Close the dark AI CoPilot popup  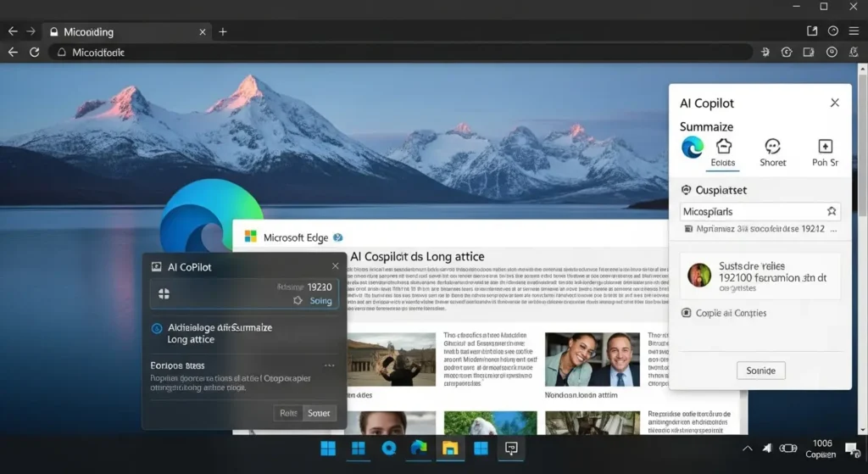(x=335, y=265)
